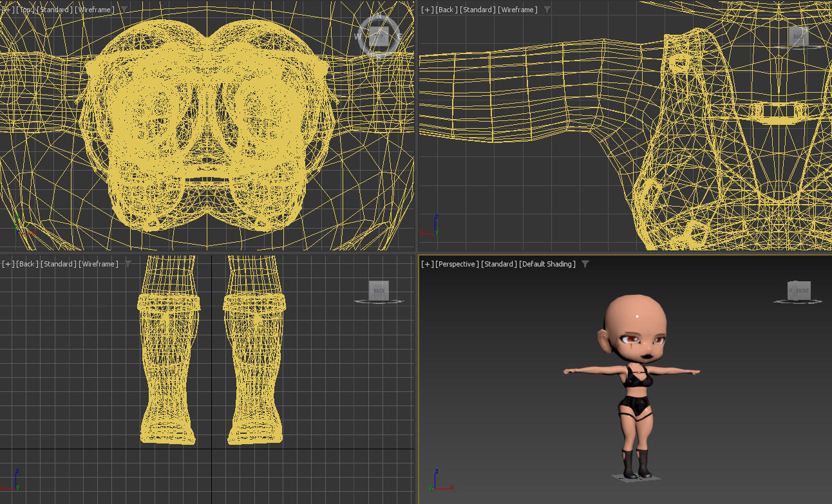Open the [Top] point-of-view menu label
The image size is (832, 504).
click(x=25, y=10)
